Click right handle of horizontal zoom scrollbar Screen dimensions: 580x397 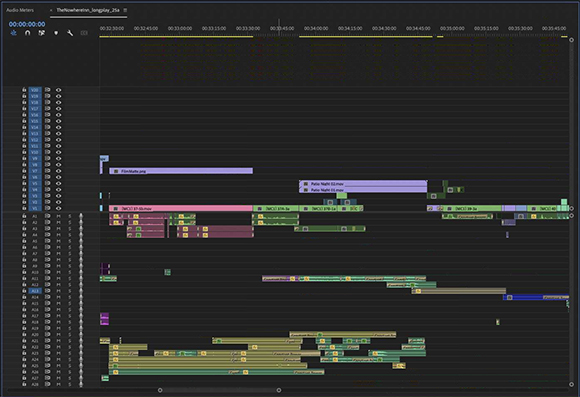(x=279, y=390)
